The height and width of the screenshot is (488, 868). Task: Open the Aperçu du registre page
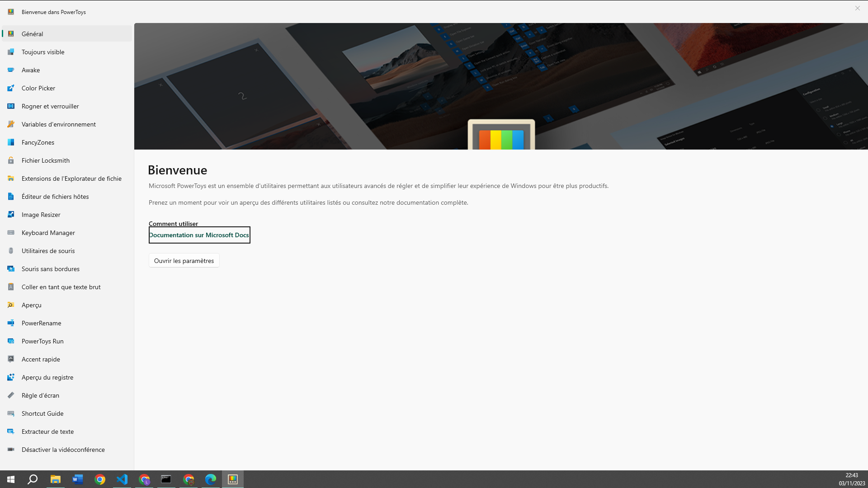pos(67,377)
